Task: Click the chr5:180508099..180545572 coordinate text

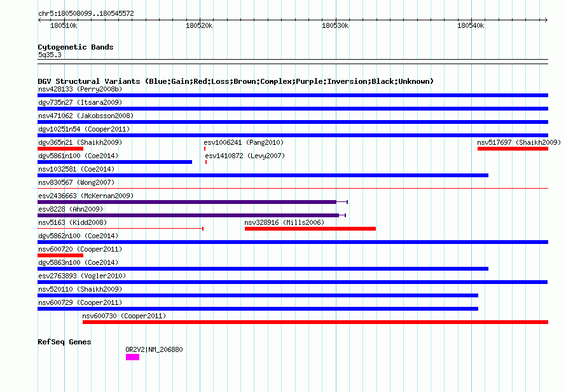Action: (x=86, y=13)
